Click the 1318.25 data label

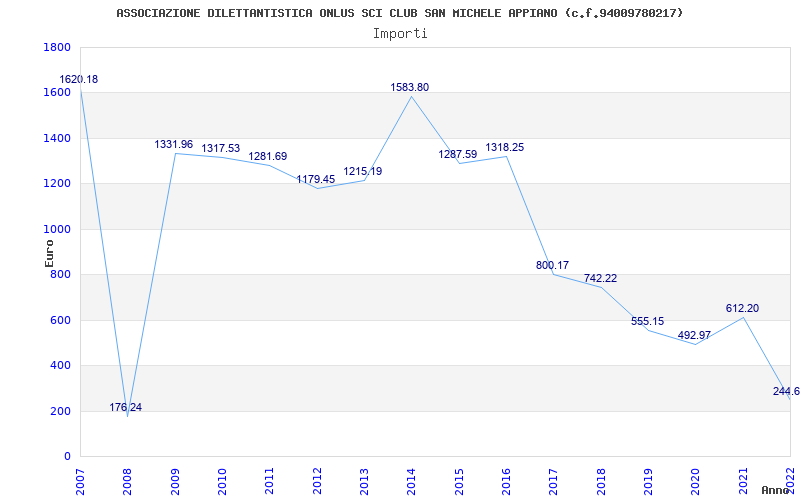505,147
